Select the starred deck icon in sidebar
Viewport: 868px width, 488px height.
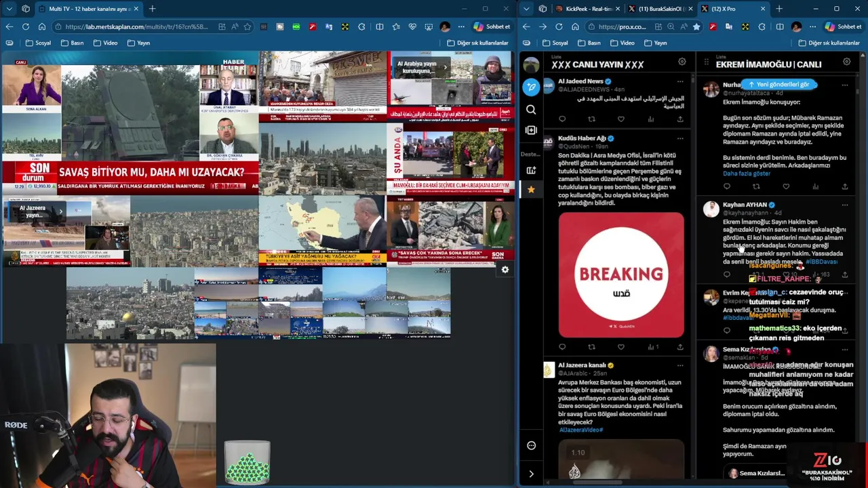click(x=531, y=190)
